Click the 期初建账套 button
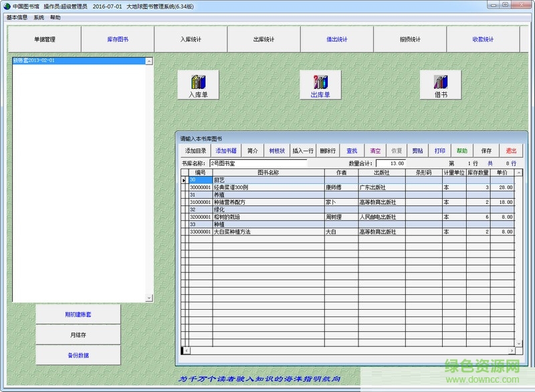This screenshot has width=535, height=392. (x=78, y=314)
